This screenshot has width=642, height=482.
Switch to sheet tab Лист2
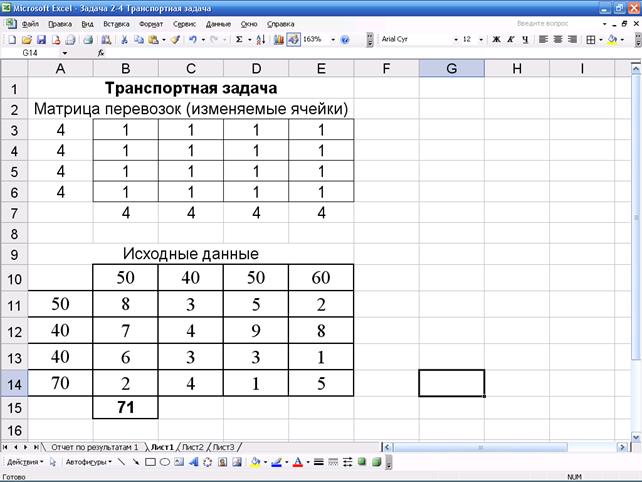tap(192, 447)
